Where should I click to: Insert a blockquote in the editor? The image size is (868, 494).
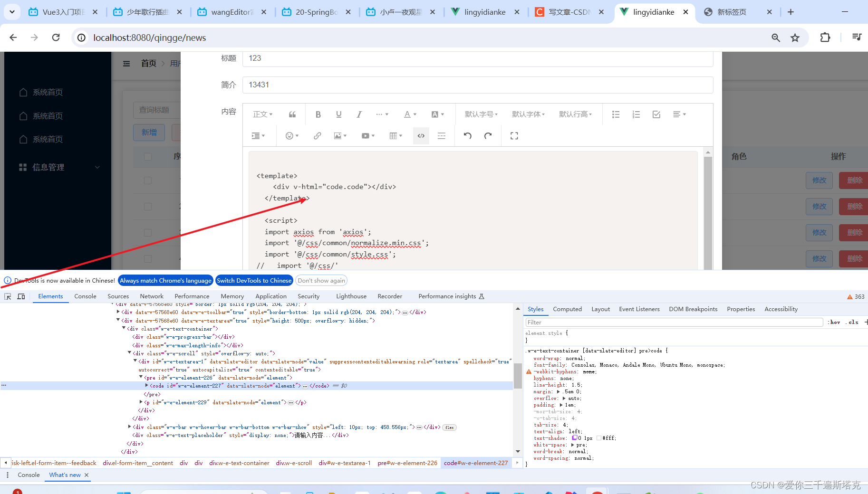coord(292,114)
